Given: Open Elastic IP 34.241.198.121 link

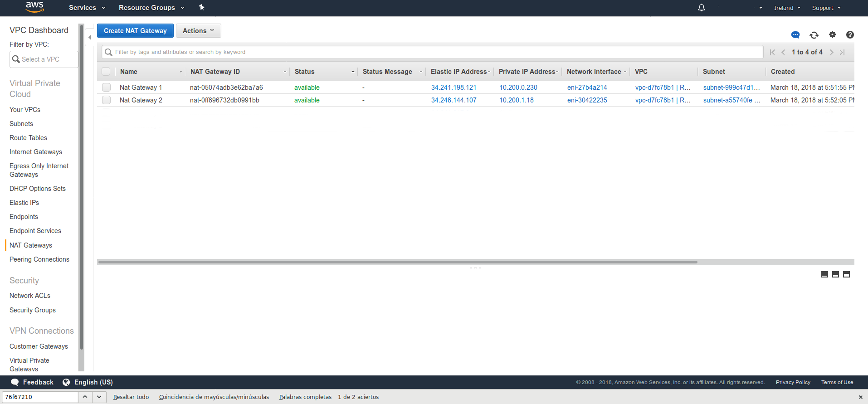Looking at the screenshot, I should 454,88.
